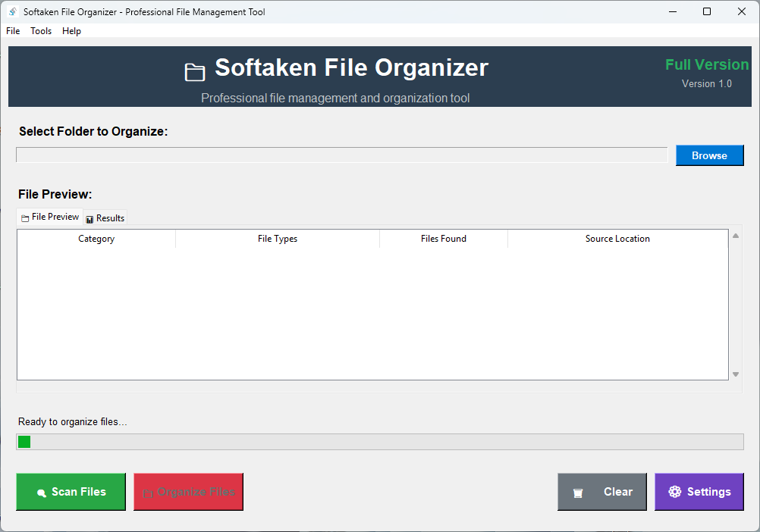
Task: Click the Clear button
Action: tap(602, 492)
